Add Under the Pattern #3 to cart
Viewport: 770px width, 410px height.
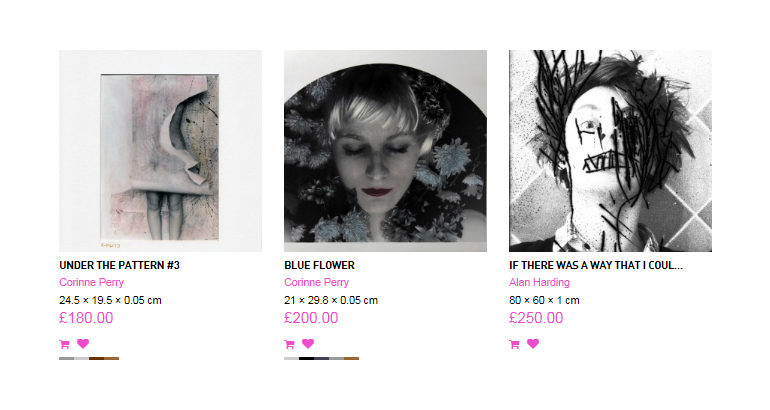click(64, 344)
